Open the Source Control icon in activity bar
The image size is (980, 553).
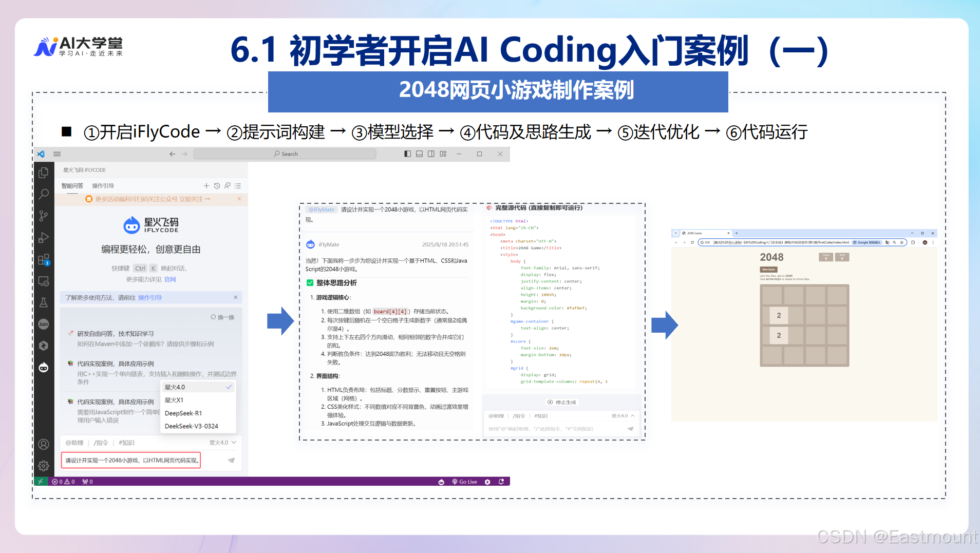[x=44, y=216]
